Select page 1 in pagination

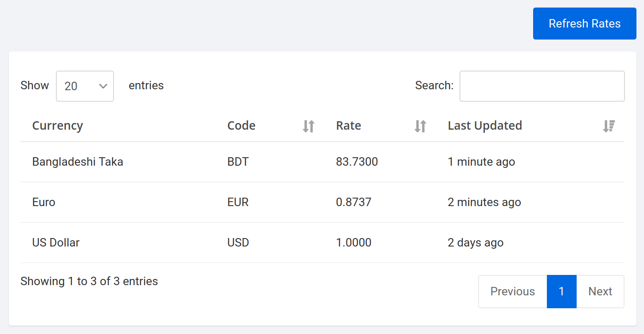coord(562,291)
